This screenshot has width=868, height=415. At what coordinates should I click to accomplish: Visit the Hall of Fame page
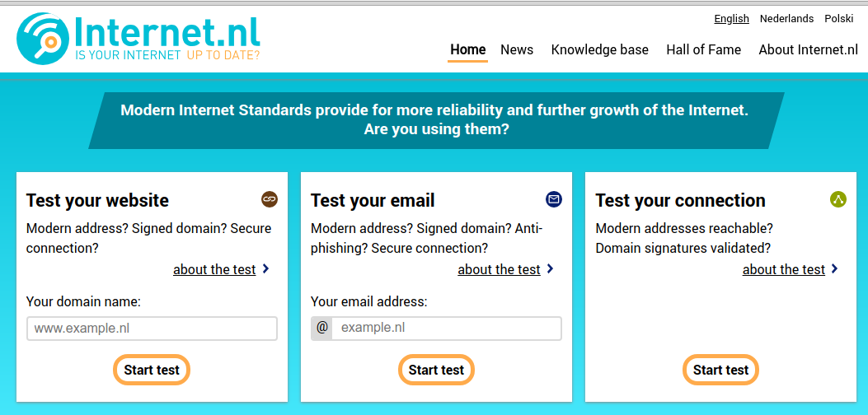tap(704, 49)
